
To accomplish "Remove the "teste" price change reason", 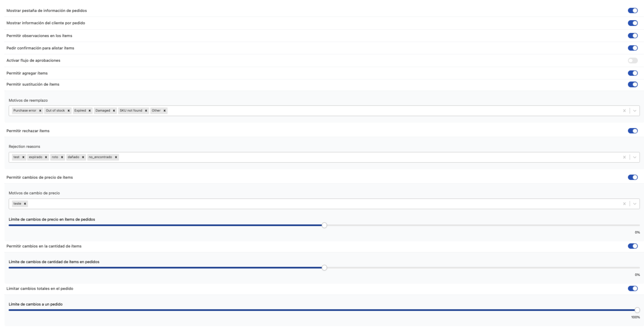I will 25,204.
